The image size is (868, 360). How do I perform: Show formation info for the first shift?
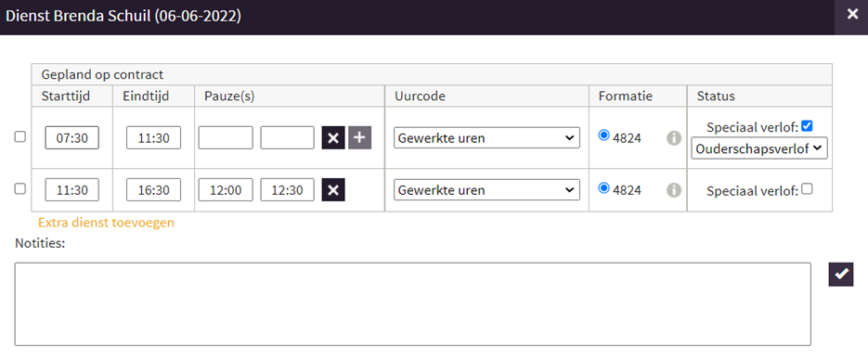click(x=674, y=138)
